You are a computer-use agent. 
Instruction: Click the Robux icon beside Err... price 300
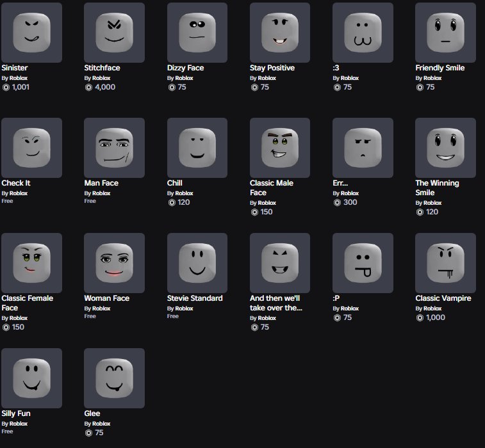point(337,203)
